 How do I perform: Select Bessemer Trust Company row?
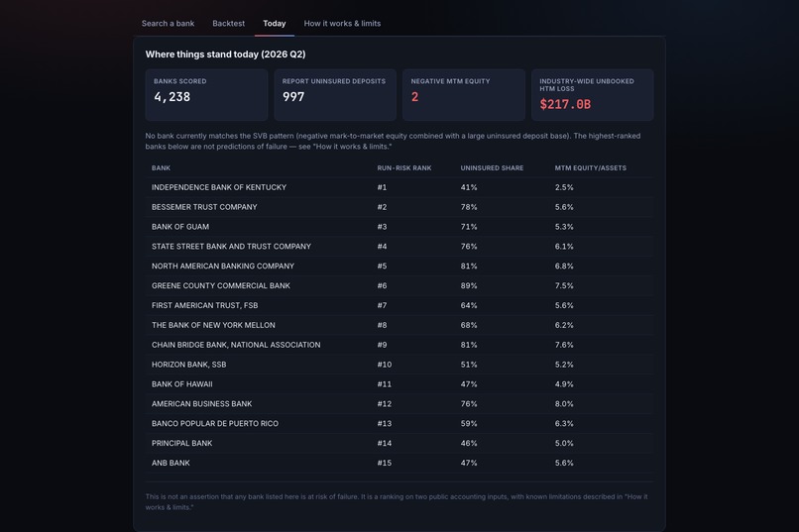(x=399, y=207)
